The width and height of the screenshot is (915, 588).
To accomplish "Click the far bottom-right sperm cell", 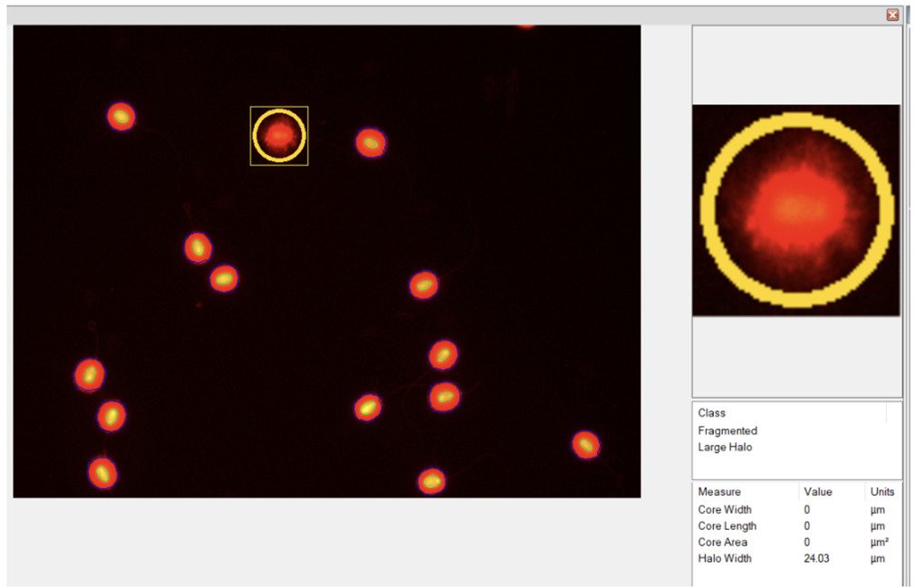I will (585, 445).
